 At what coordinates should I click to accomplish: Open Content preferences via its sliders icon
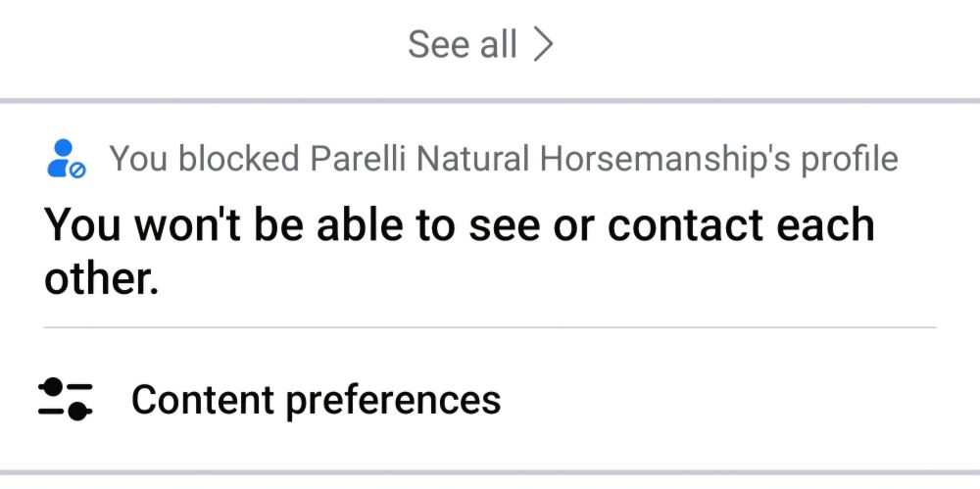(x=66, y=399)
